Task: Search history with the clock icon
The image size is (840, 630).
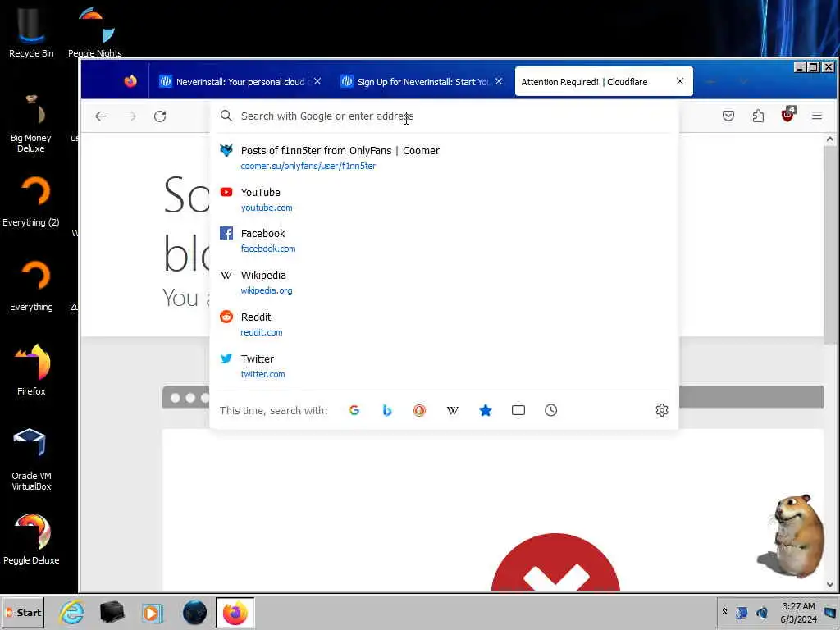Action: click(x=550, y=410)
